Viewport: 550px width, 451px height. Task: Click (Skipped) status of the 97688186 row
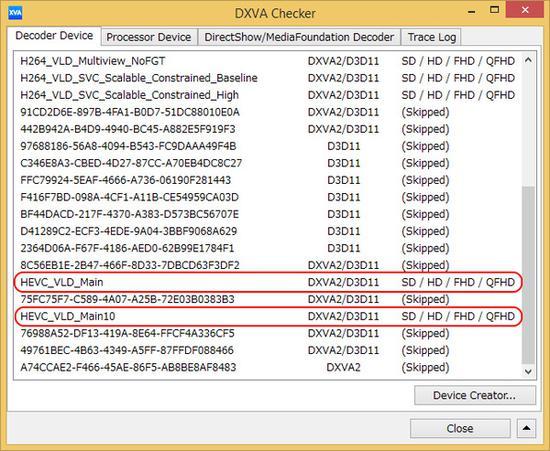click(x=425, y=146)
